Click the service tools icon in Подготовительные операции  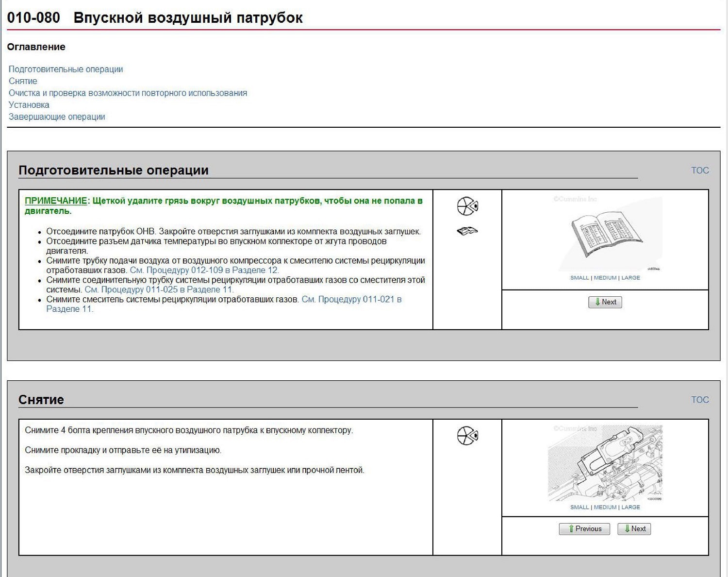pos(467,206)
